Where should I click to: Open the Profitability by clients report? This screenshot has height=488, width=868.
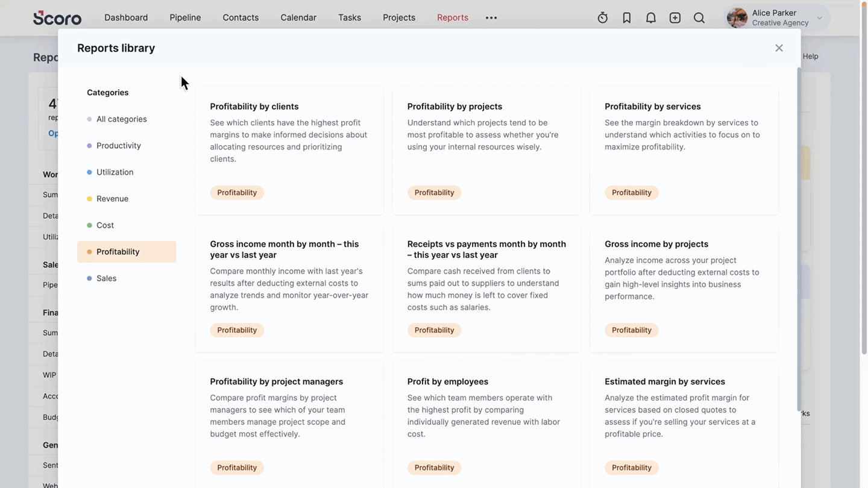point(289,151)
